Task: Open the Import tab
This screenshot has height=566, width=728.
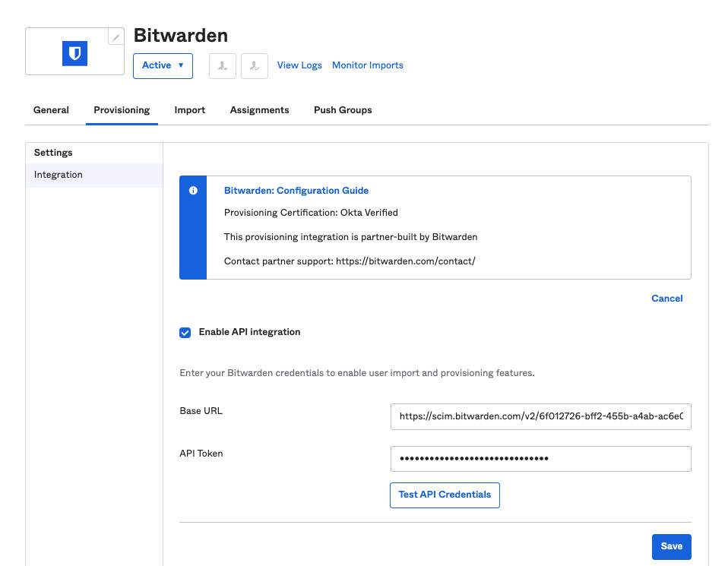Action: pyautogui.click(x=190, y=110)
